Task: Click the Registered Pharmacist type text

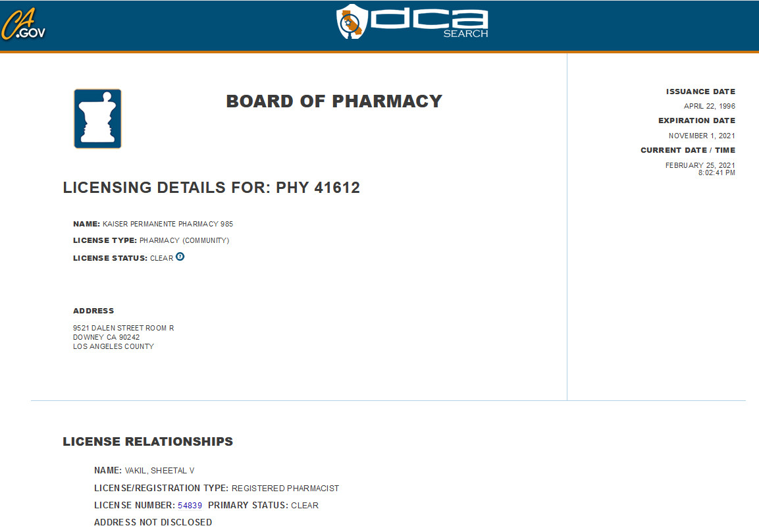Action: [285, 488]
